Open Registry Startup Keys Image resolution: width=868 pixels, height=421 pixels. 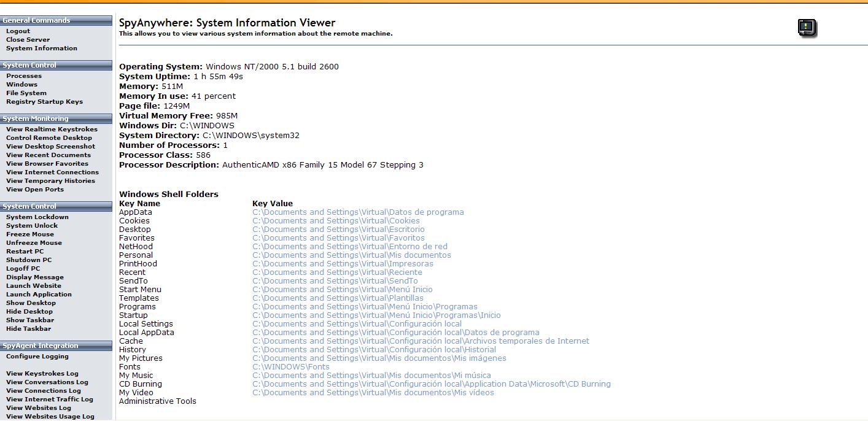click(44, 102)
